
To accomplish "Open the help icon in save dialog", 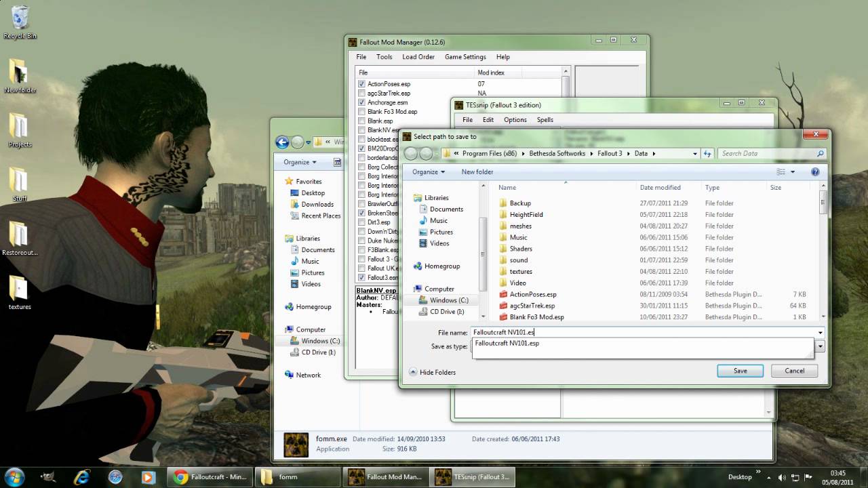I will pos(815,172).
